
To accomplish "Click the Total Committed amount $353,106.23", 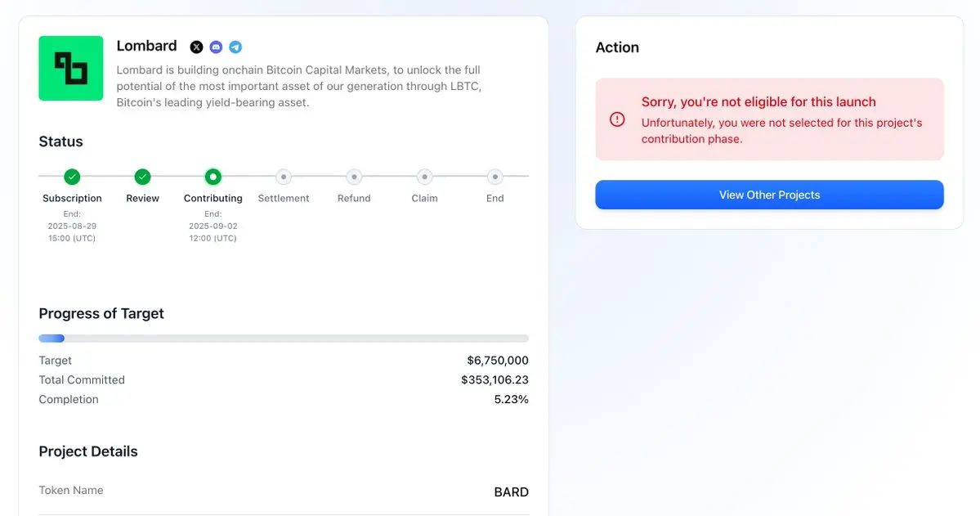I will pyautogui.click(x=495, y=379).
